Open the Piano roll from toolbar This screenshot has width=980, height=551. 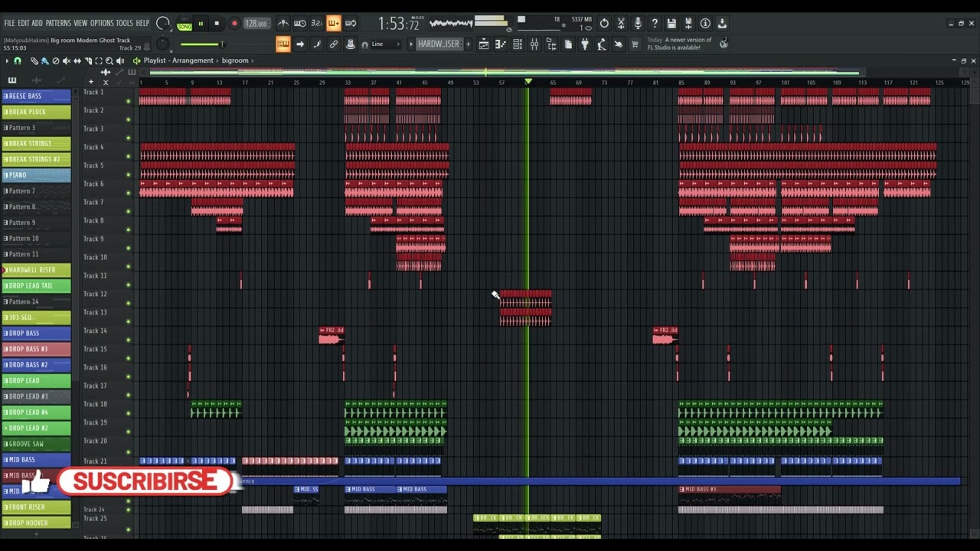coord(500,44)
